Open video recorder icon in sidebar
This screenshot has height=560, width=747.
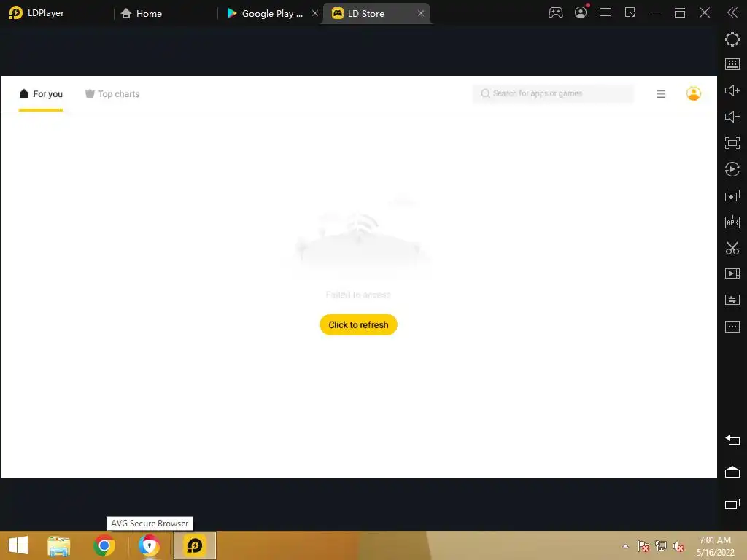click(732, 273)
